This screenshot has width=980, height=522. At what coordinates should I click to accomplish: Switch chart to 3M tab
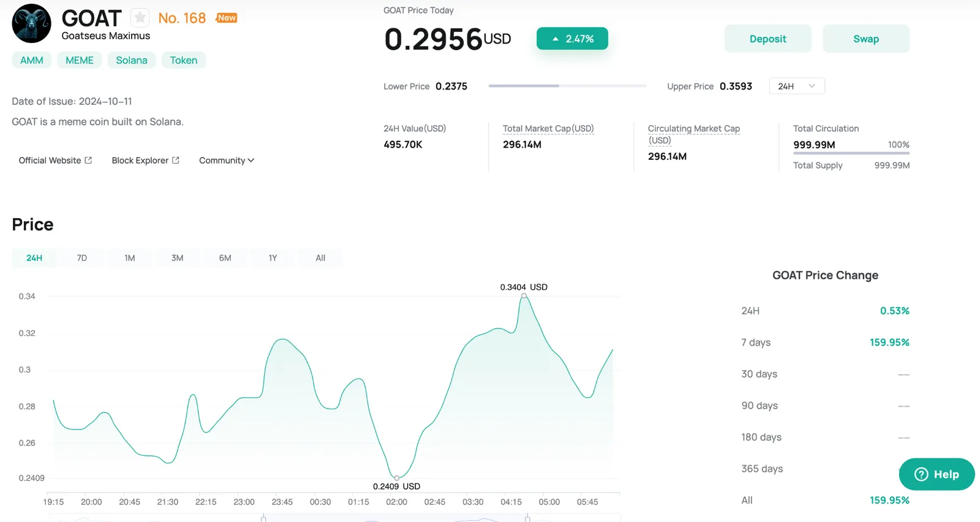[x=178, y=258]
